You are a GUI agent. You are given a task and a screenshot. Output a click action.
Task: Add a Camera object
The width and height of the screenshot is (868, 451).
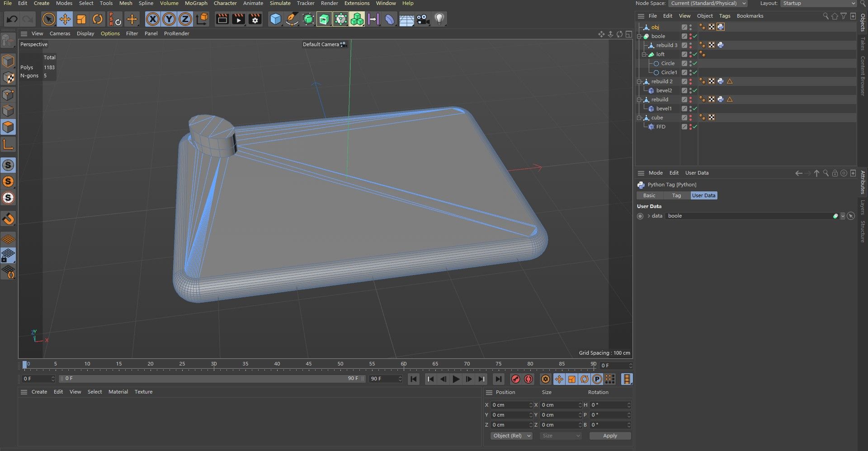tap(423, 19)
